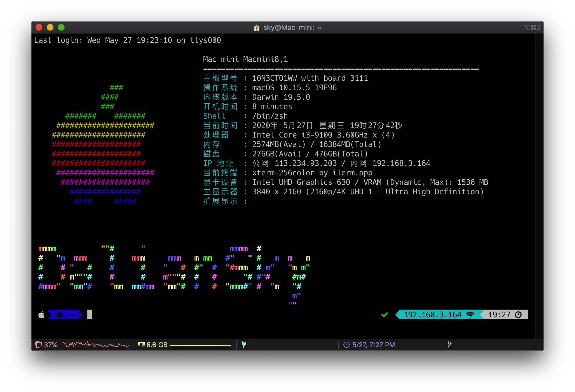Click the home folder icon in title bar

[256, 28]
